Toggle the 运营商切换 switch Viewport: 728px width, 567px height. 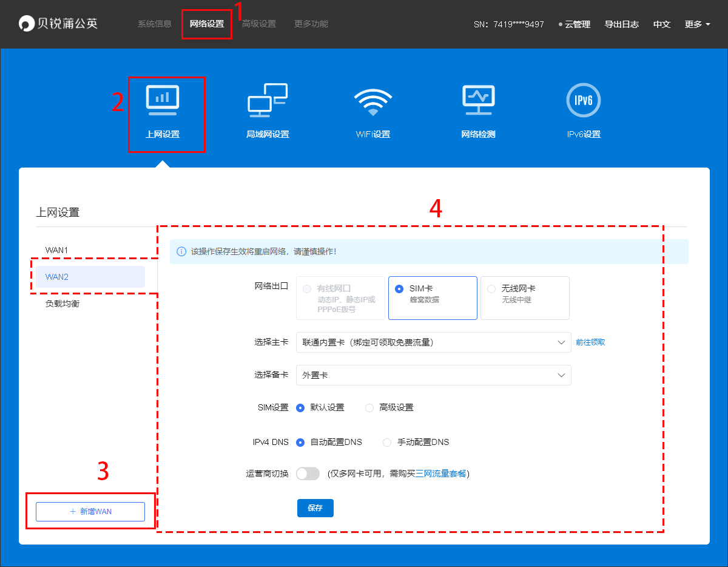point(308,474)
